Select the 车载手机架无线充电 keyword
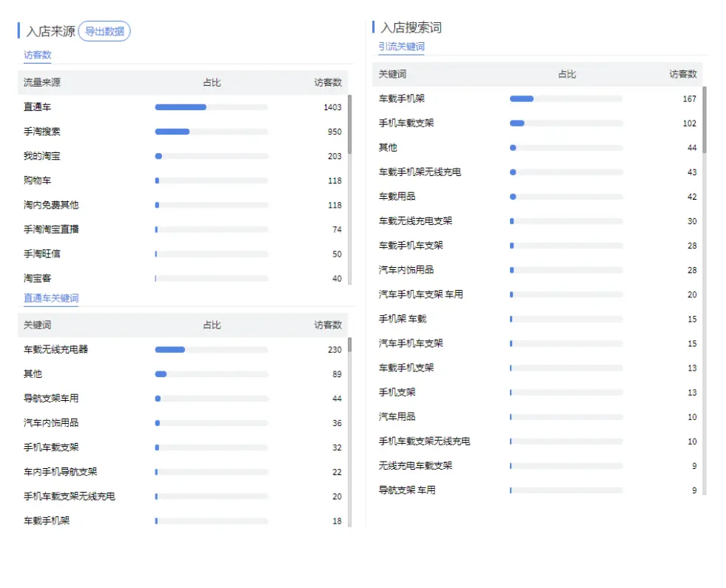 (420, 172)
